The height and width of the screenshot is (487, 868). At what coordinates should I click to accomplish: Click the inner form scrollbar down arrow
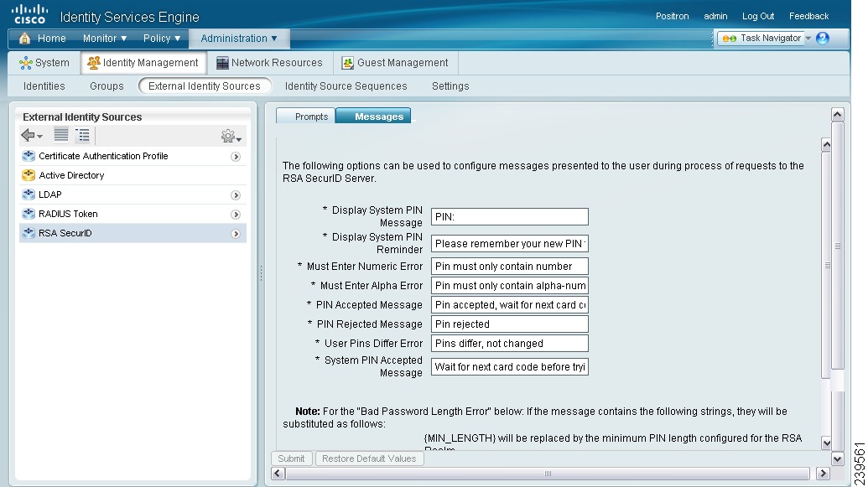click(826, 443)
